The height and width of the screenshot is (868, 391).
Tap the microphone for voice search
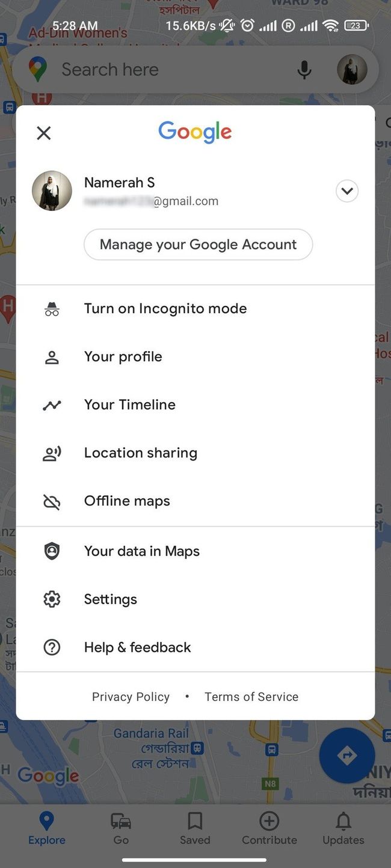(304, 70)
